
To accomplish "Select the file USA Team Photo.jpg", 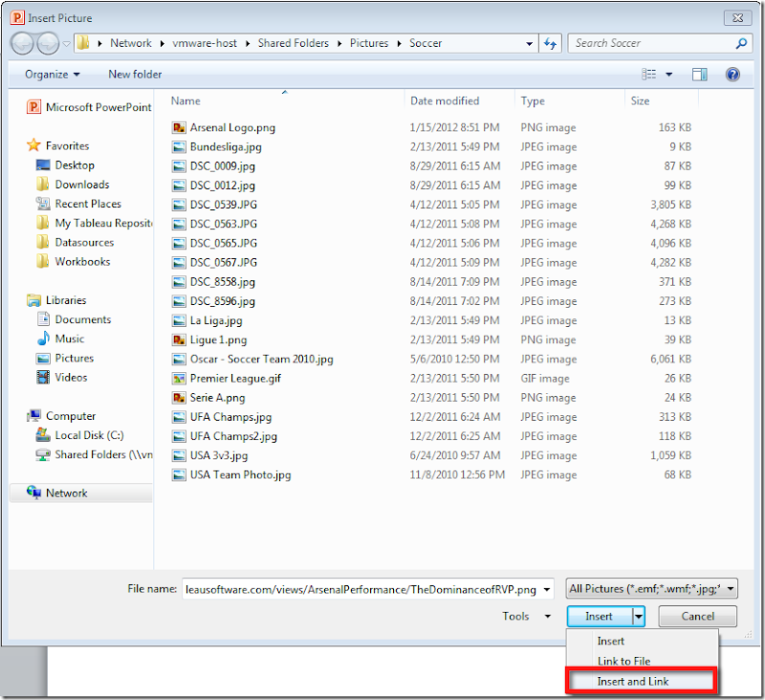I will (x=240, y=474).
